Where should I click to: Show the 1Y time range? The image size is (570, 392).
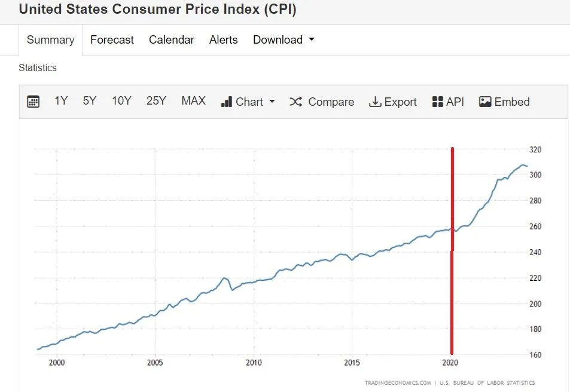(60, 101)
